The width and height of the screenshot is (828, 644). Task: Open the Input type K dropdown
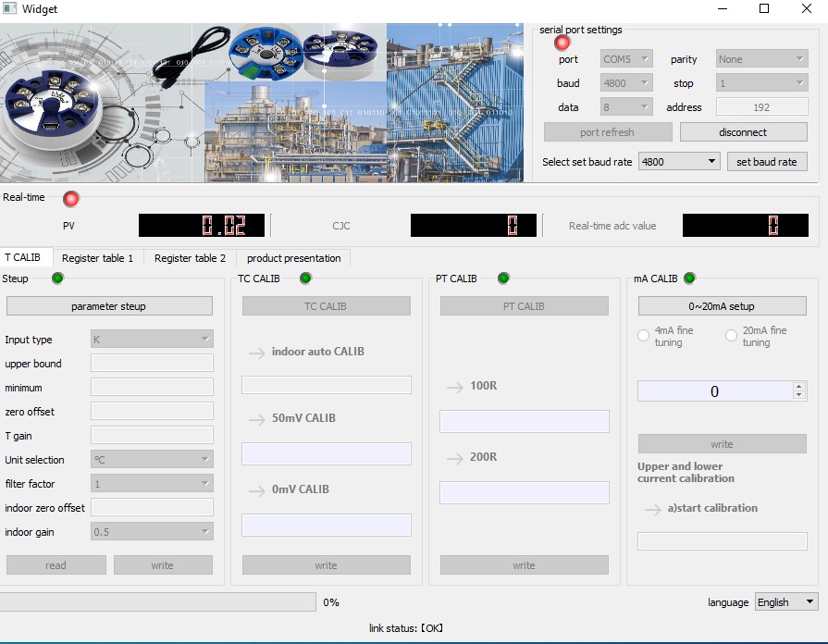tap(152, 340)
